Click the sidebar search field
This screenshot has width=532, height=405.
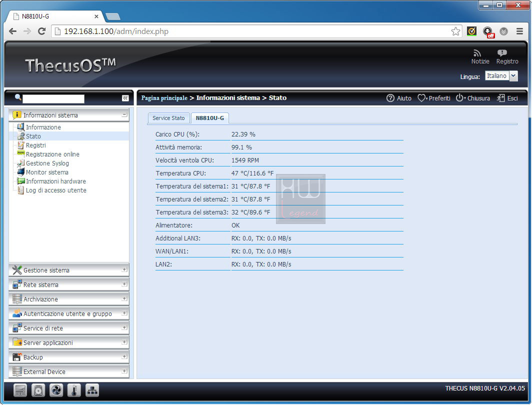point(53,98)
